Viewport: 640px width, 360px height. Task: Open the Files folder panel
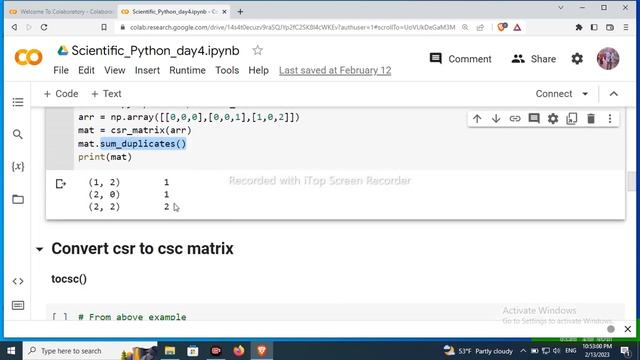[x=18, y=199]
